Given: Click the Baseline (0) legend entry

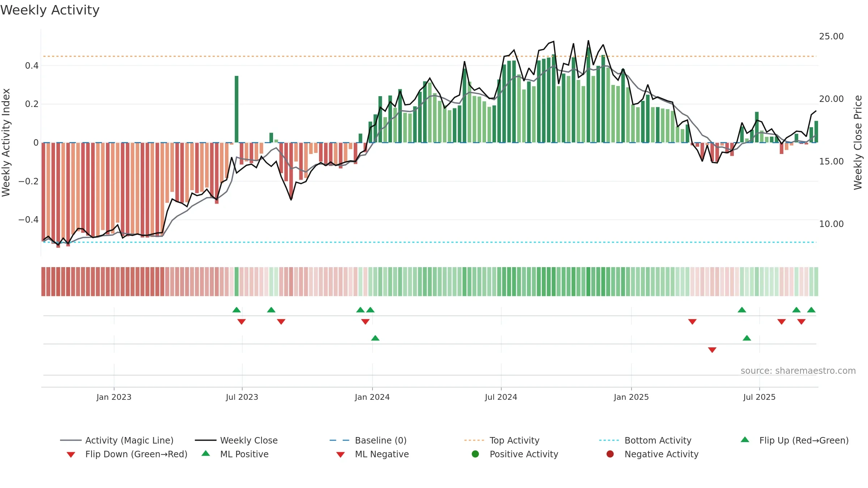Looking at the screenshot, I should coord(368,440).
